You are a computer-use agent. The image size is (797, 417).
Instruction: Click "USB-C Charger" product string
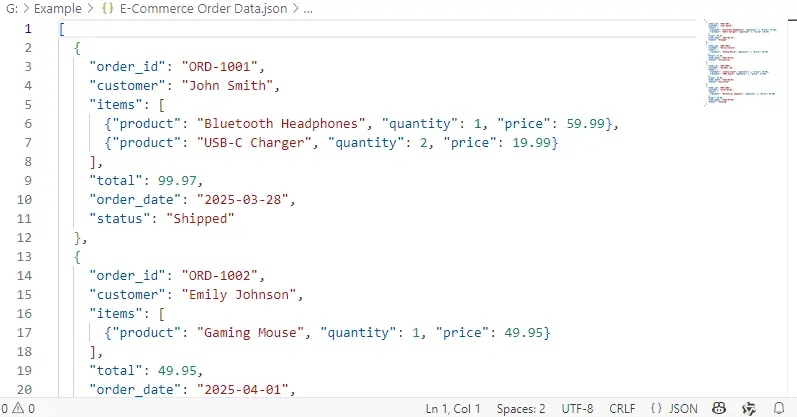254,142
